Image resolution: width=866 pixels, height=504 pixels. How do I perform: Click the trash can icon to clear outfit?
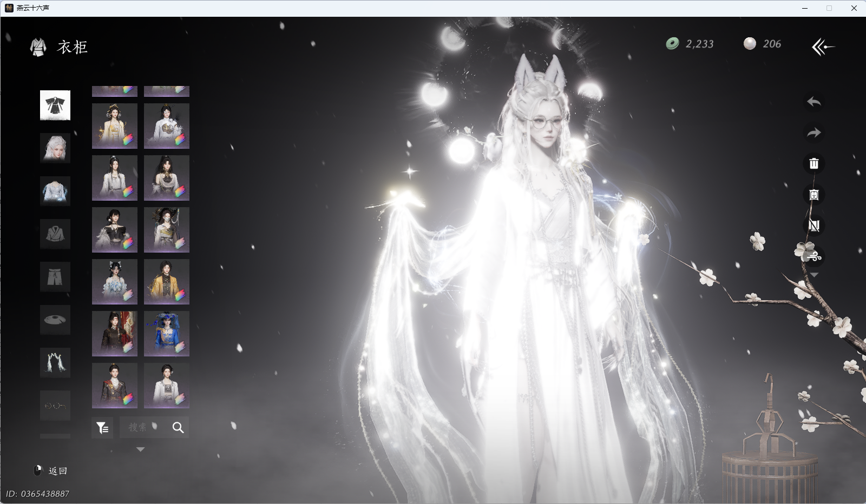pos(813,163)
